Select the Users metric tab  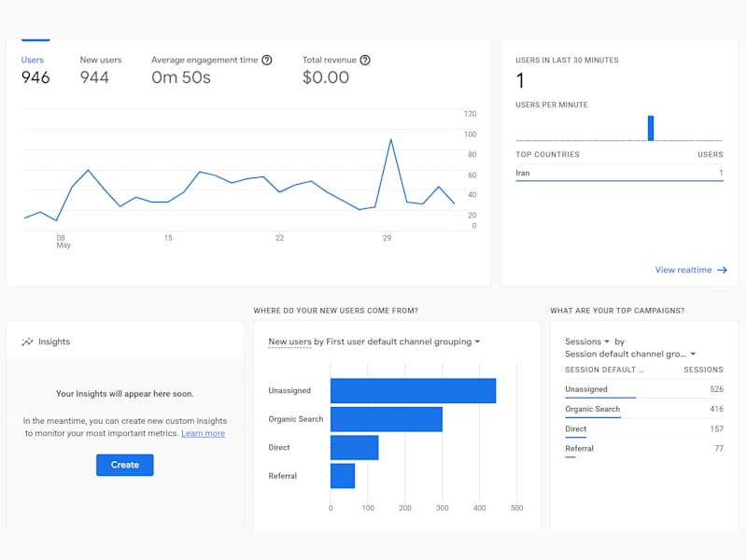(x=35, y=69)
